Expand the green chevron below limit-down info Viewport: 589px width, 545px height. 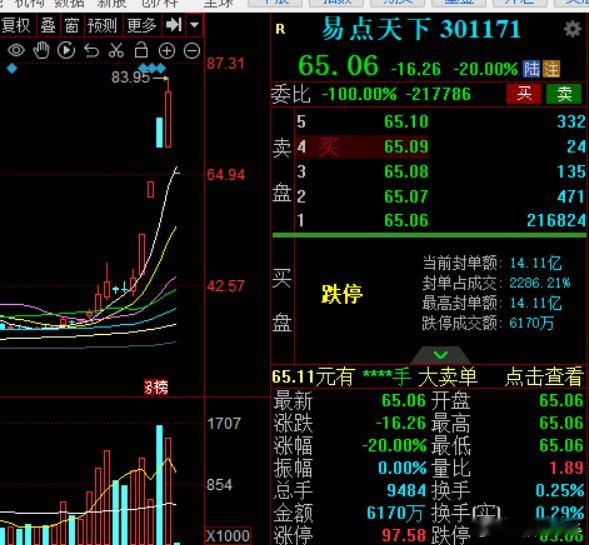440,354
